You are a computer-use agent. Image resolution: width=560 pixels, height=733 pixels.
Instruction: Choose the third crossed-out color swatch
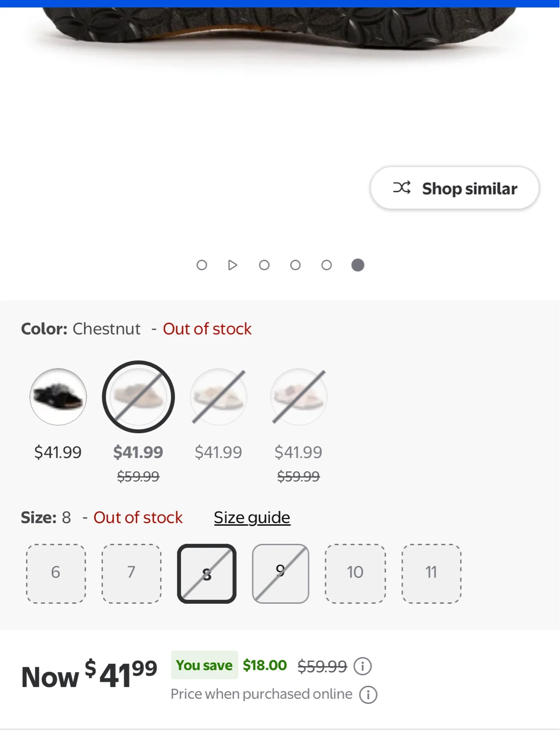[x=219, y=397]
